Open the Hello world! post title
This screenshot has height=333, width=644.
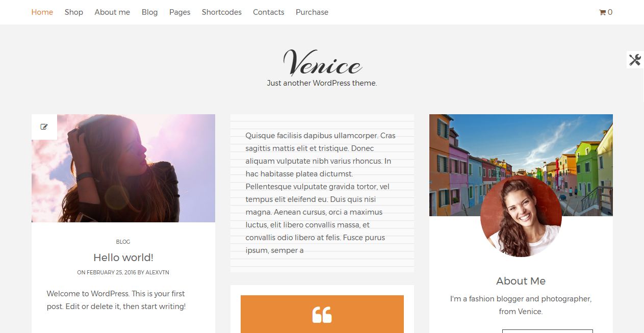click(x=123, y=258)
